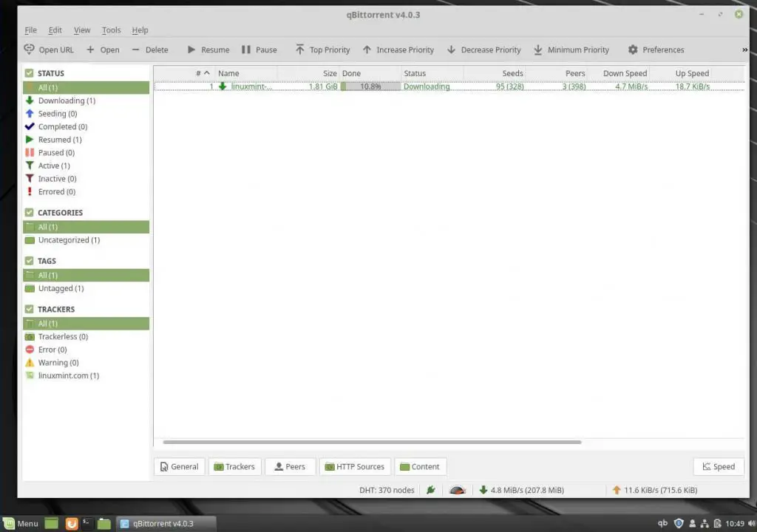Sort torrents by Seeds column

495,73
